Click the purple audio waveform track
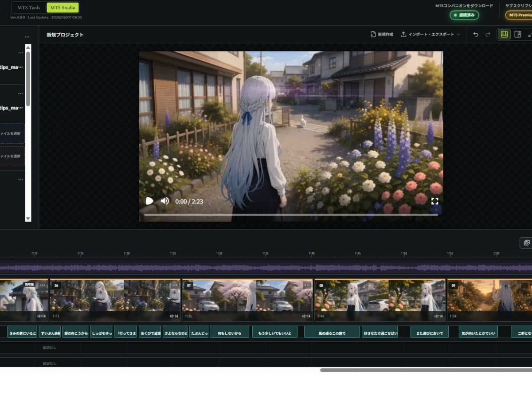The image size is (532, 399). click(266, 268)
